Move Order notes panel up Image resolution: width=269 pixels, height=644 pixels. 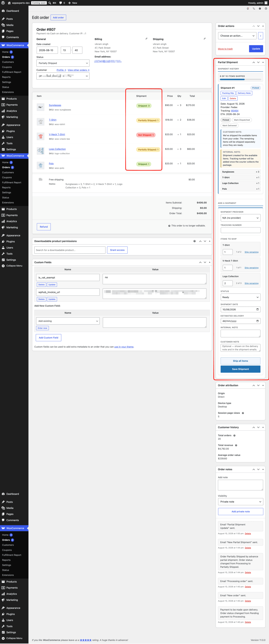coord(254,469)
